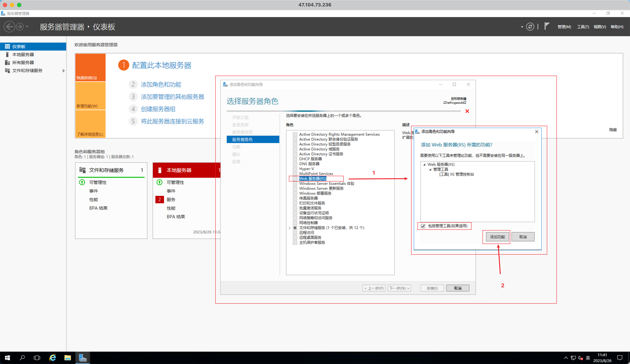630x364 pixels.
Task: Open the Windows Start menu
Action: pos(7,357)
